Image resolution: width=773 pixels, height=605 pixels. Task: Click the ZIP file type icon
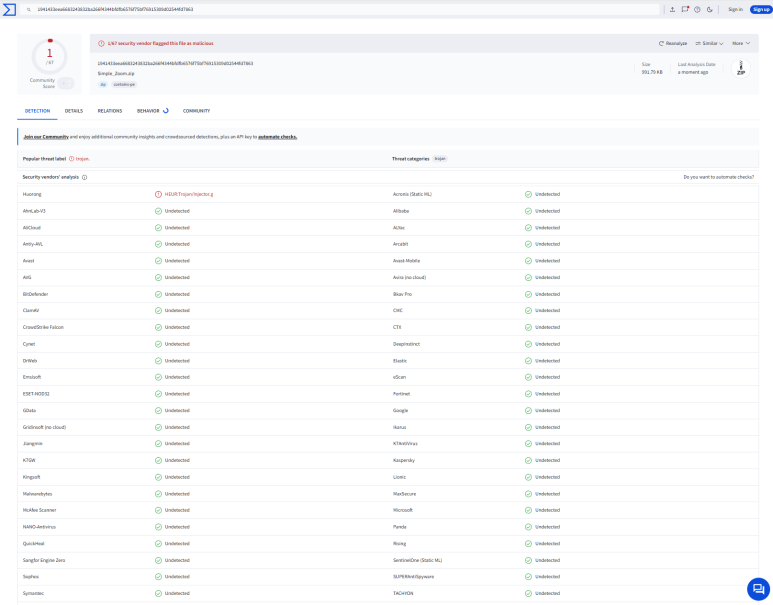coord(740,68)
